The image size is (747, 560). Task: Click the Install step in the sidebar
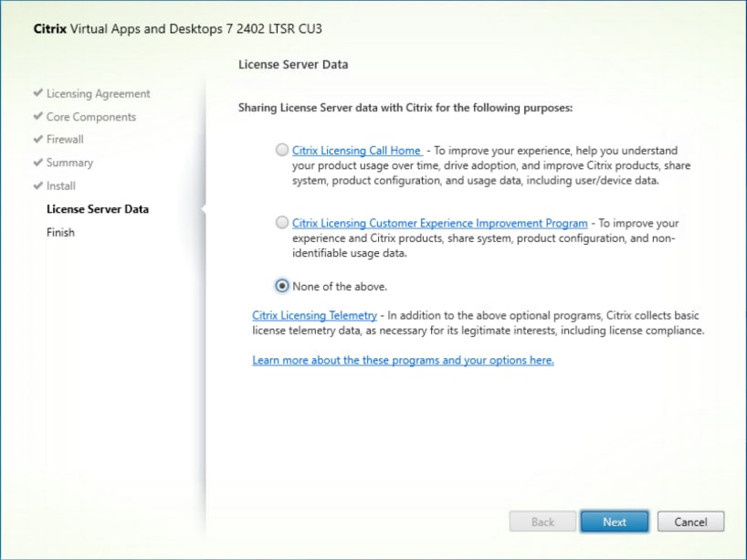(x=61, y=185)
